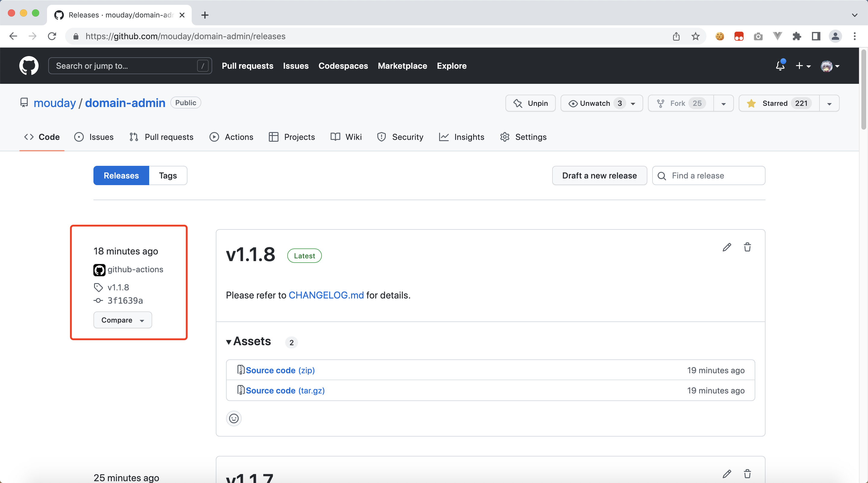Screen dimensions: 868x483
Task: Click the browser back arrow
Action: (x=13, y=36)
